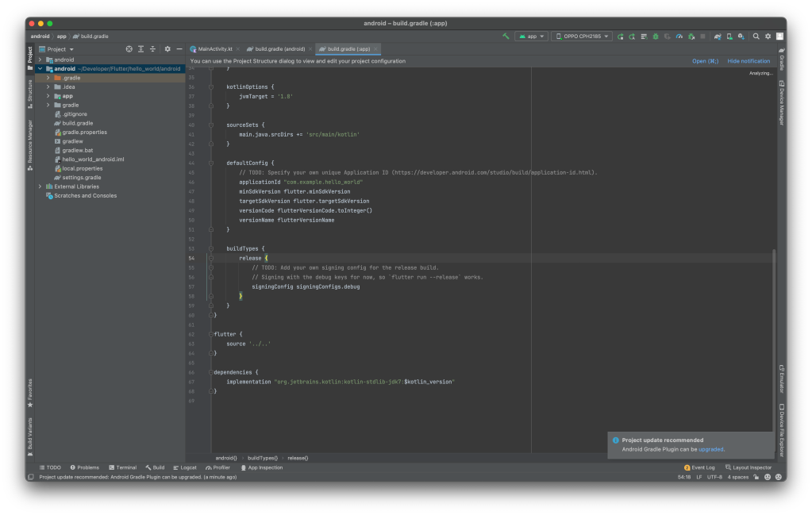812x515 pixels.
Task: Click the Select Opened File target icon
Action: [x=129, y=49]
